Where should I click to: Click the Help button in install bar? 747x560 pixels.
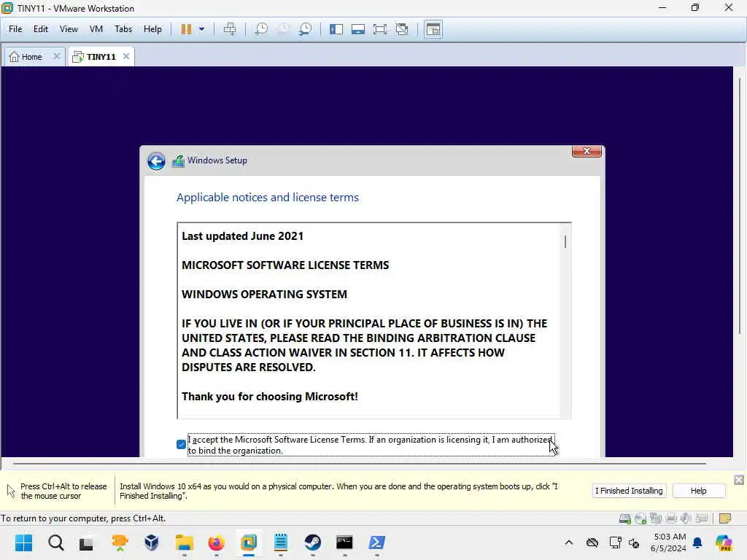click(698, 491)
